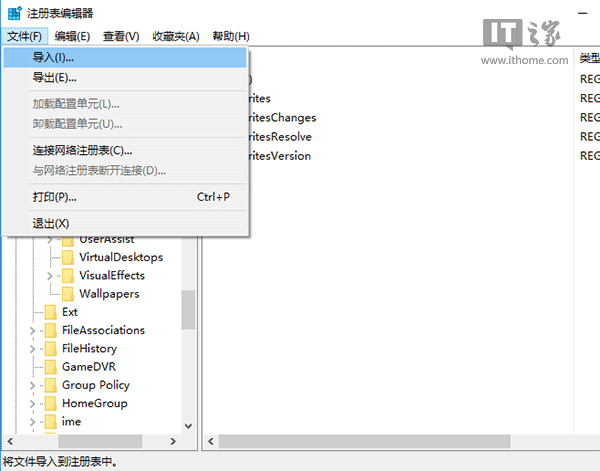This screenshot has height=471, width=600.
Task: Expand the ime key arrow
Action: coord(34,422)
